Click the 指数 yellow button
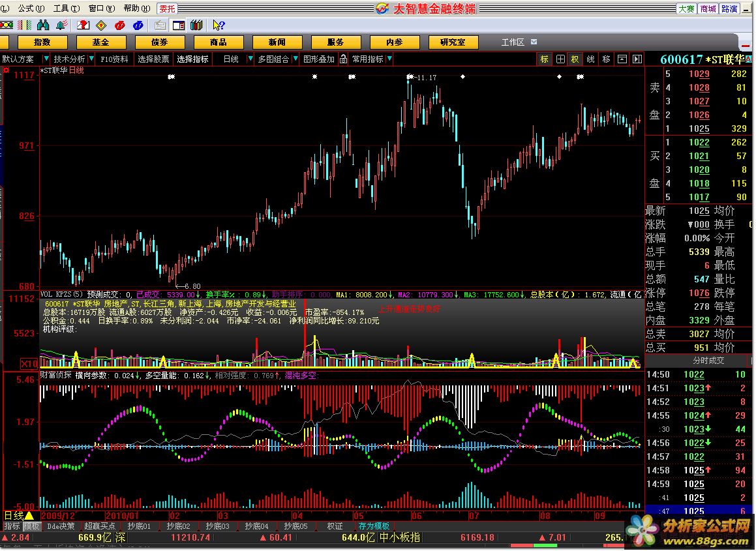This screenshot has height=551, width=756. (x=42, y=42)
